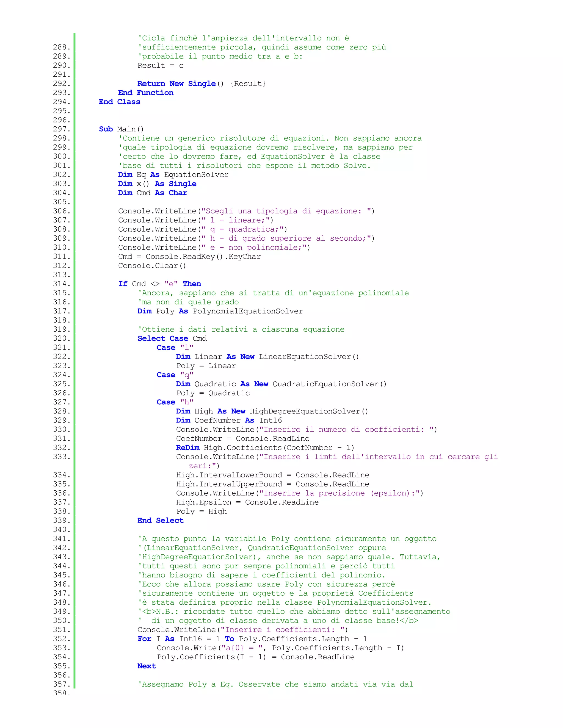
Task: Click the 'ReDim' keyword
Action: [x=187, y=448]
